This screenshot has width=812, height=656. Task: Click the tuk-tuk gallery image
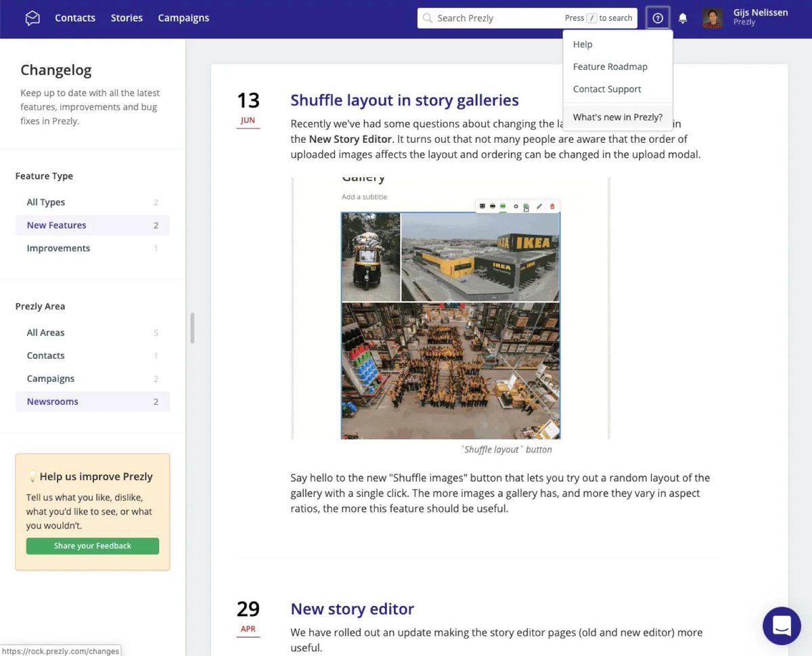[371, 257]
